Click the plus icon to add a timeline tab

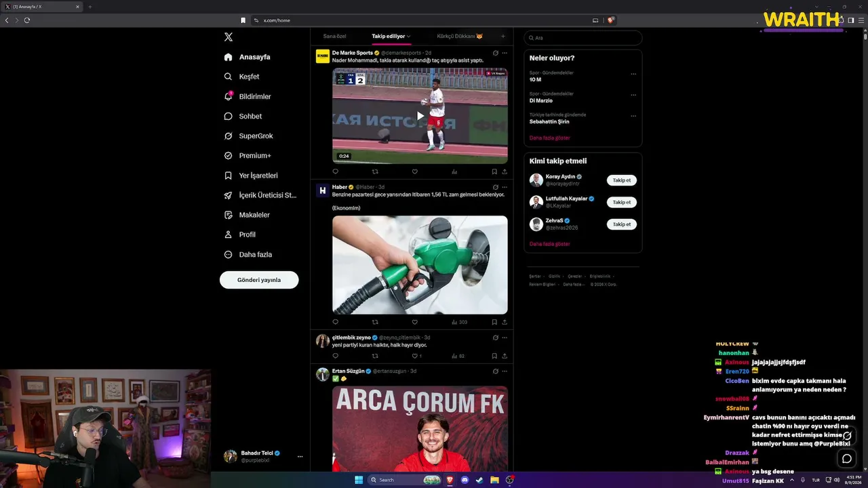[x=502, y=36]
